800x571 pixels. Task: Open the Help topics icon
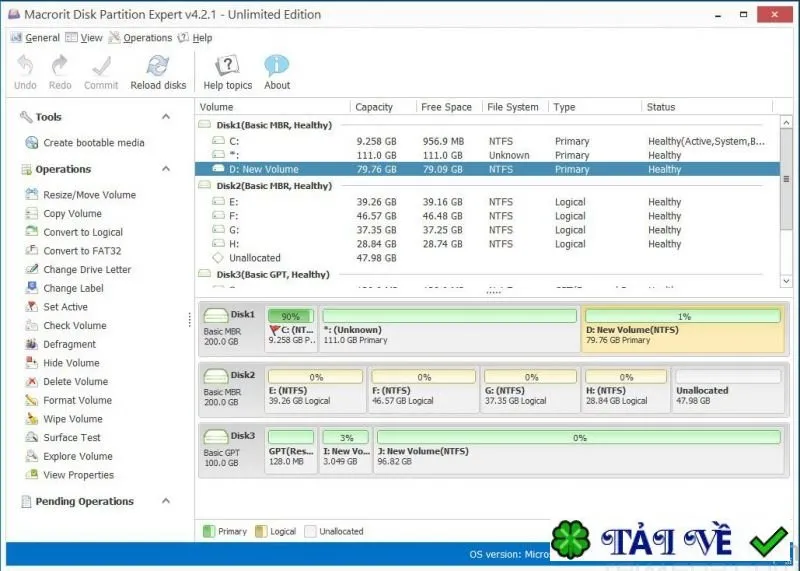coord(228,66)
